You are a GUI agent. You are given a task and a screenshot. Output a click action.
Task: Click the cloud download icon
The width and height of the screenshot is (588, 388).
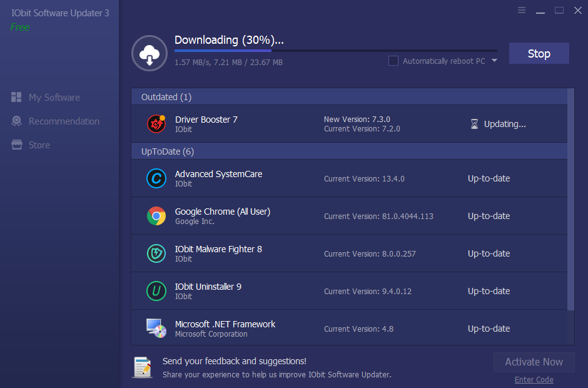(x=150, y=53)
